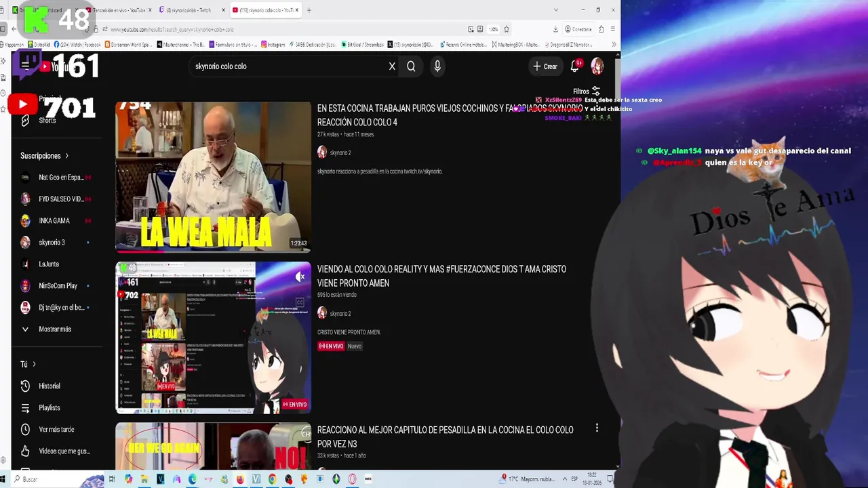Click skynorio 2 channel avatar under live video
This screenshot has height=488, width=868.
pyautogui.click(x=322, y=313)
